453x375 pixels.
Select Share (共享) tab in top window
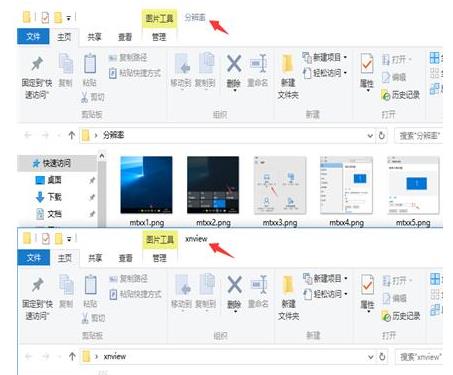94,37
